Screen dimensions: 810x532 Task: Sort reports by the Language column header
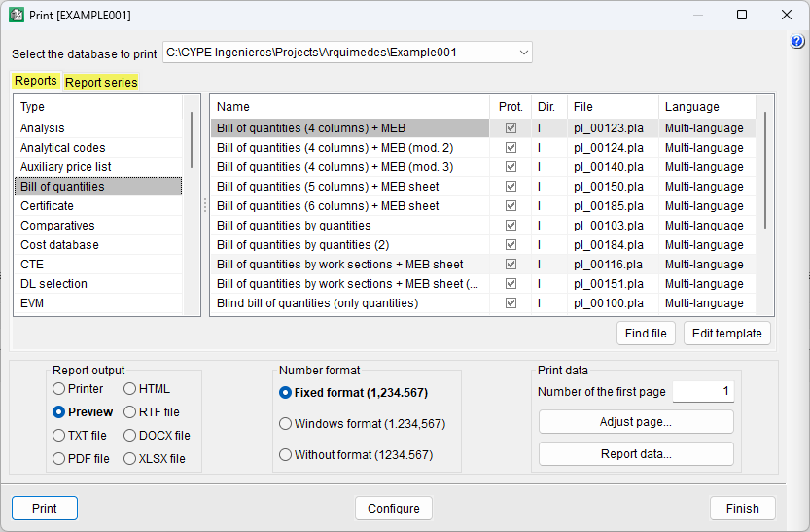692,107
